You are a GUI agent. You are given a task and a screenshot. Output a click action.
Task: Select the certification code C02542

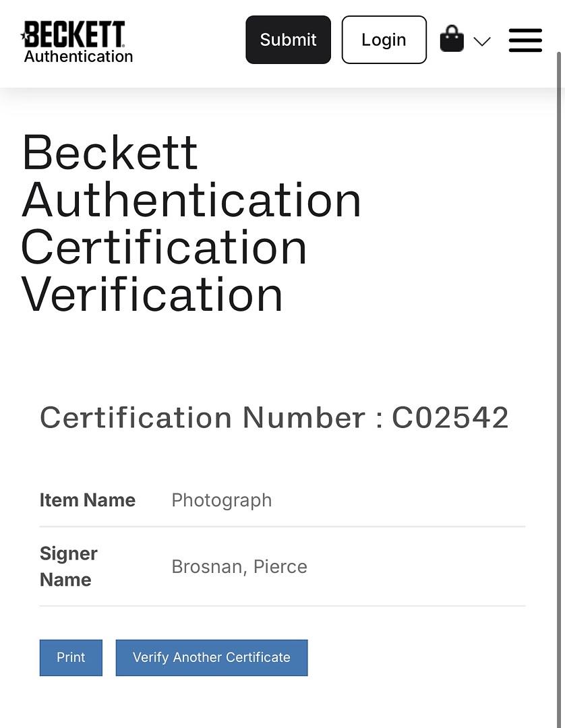point(450,418)
